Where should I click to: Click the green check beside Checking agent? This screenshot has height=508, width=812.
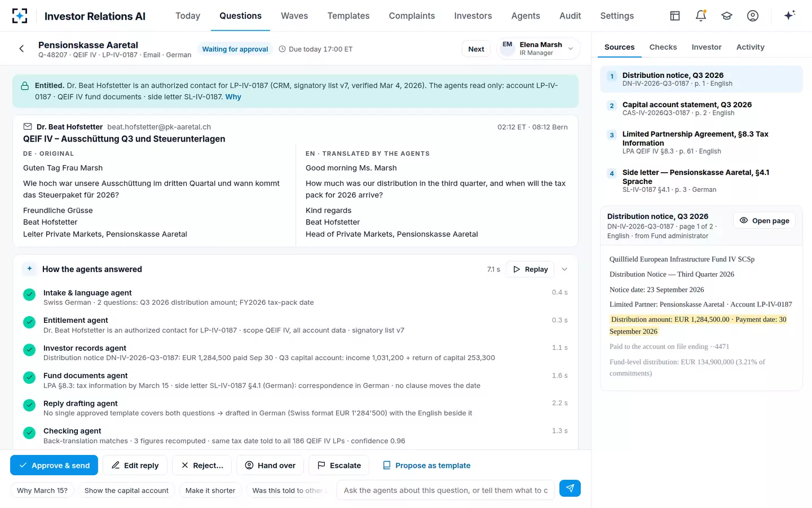click(x=29, y=433)
